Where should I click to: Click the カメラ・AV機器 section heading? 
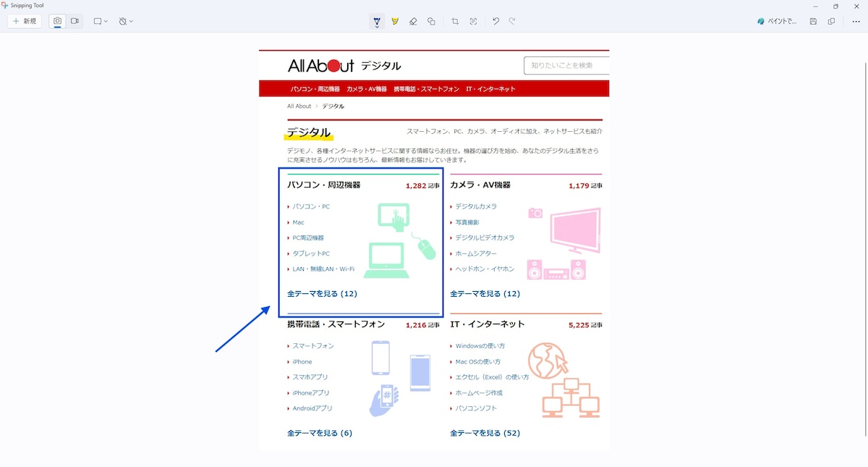click(x=480, y=185)
